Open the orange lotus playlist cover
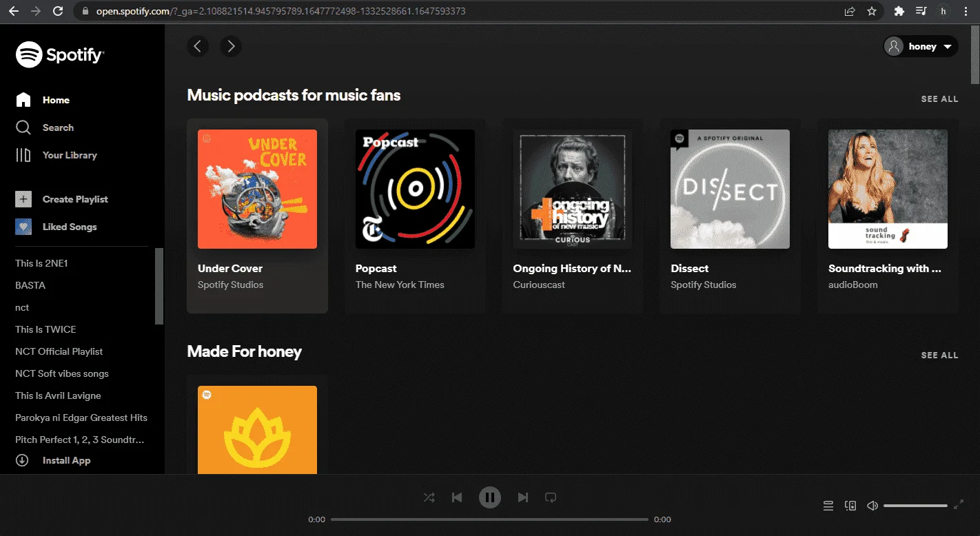Viewport: 980px width, 536px height. [x=257, y=430]
